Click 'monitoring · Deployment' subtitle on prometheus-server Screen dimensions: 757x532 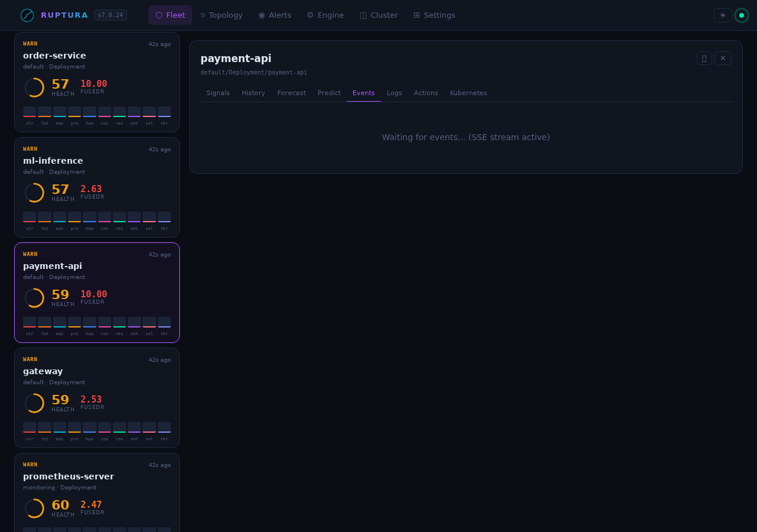tap(60, 488)
